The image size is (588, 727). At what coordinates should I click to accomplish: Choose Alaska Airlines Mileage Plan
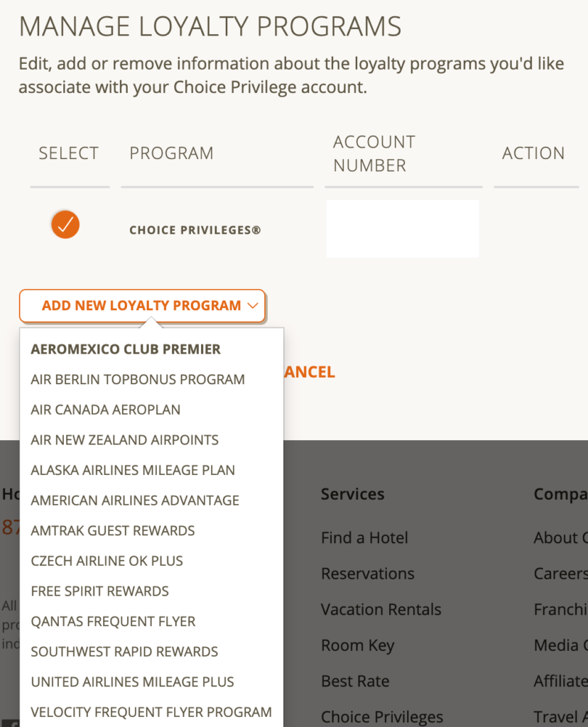point(133,470)
